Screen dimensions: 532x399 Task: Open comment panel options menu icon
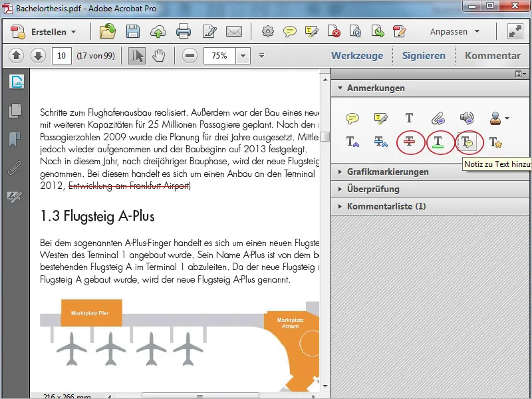[521, 74]
